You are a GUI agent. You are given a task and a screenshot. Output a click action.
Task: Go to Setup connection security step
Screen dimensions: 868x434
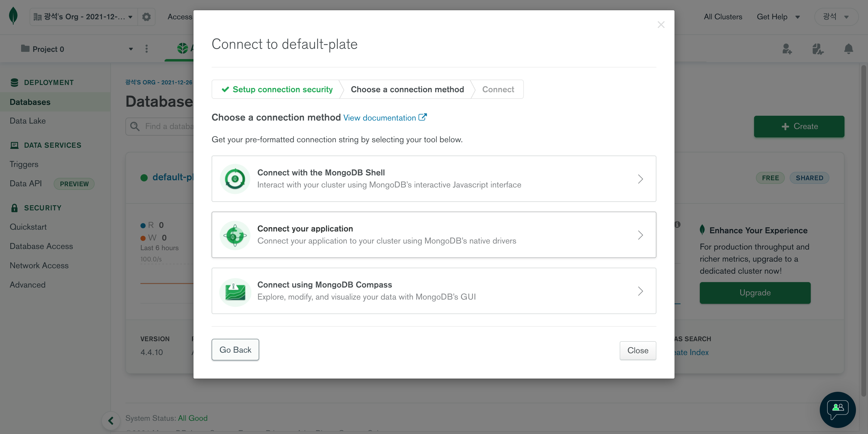click(277, 89)
